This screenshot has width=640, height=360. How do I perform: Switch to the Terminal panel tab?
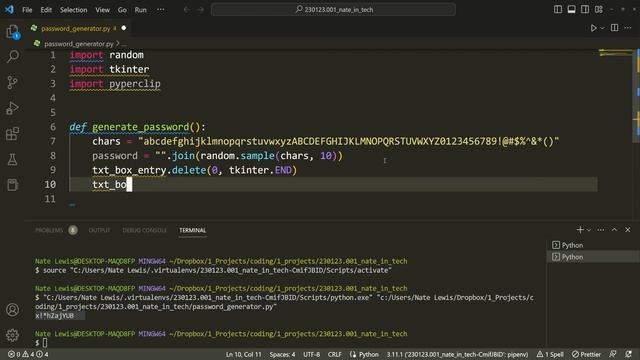193,230
